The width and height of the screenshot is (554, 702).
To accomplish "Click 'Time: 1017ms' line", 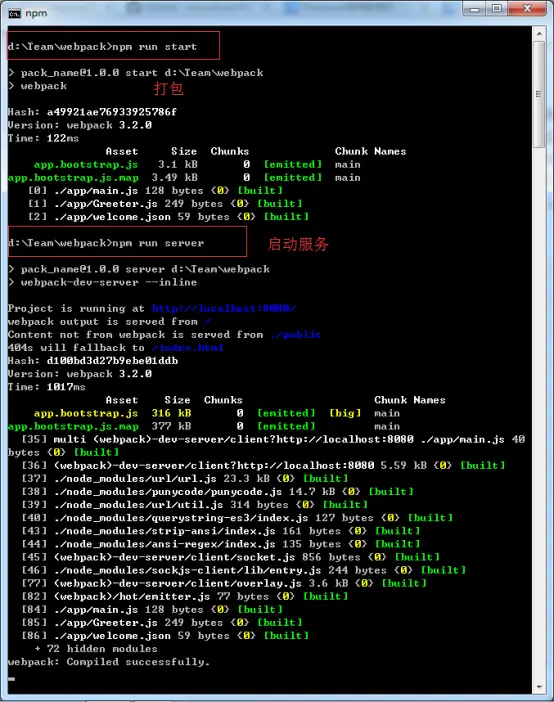I will click(x=47, y=387).
